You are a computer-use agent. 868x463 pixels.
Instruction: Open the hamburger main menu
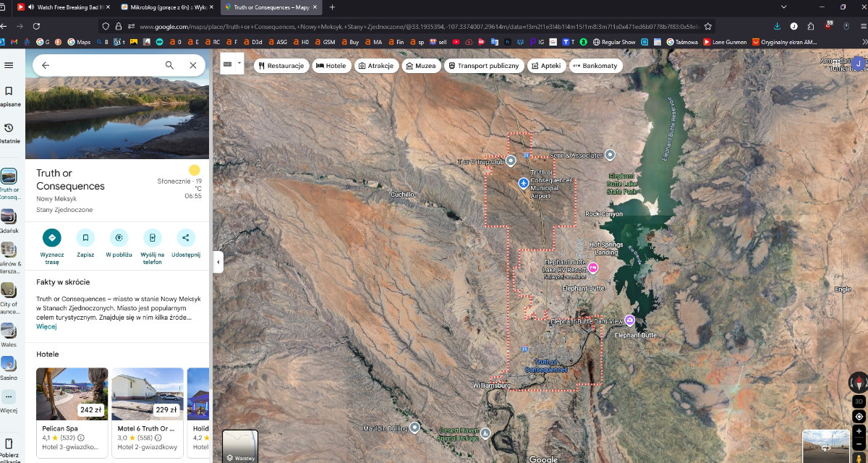click(x=9, y=65)
